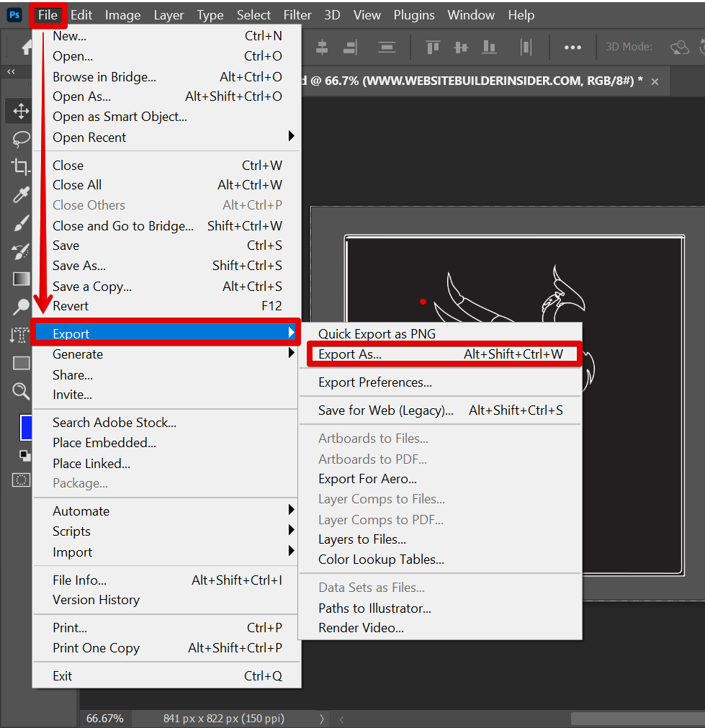Reset default foreground and background colors

coord(25,455)
